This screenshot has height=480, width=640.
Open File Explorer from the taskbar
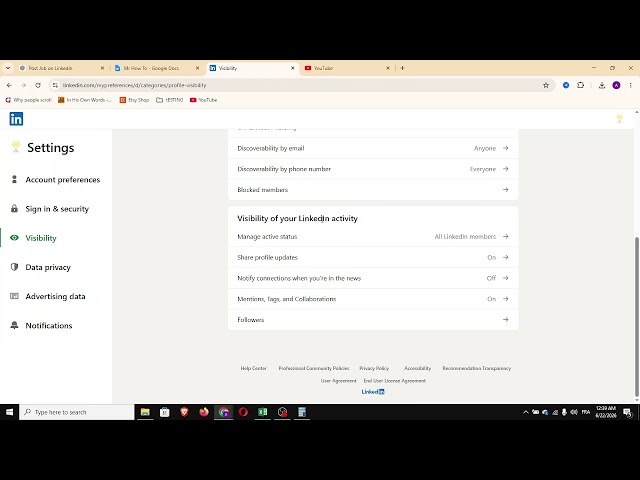[145, 412]
